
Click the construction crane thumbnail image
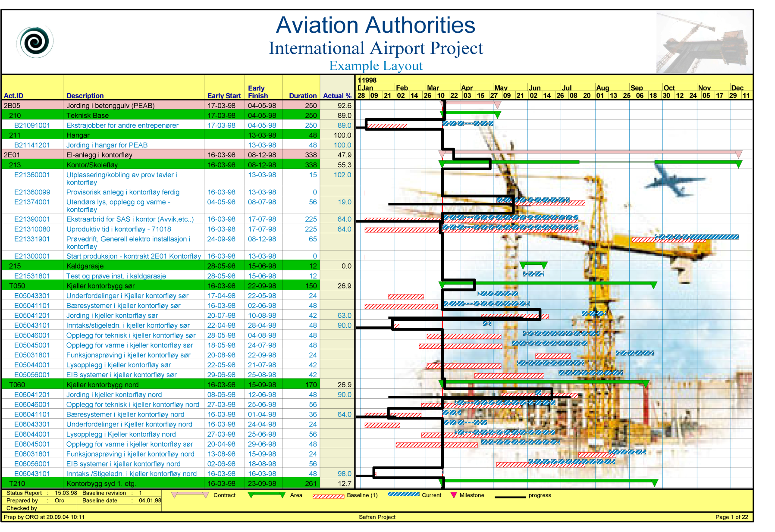(x=704, y=43)
